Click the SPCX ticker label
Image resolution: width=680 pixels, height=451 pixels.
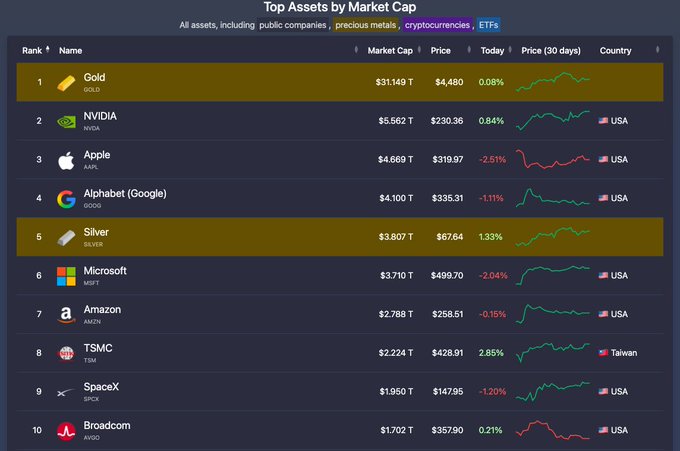(91, 399)
